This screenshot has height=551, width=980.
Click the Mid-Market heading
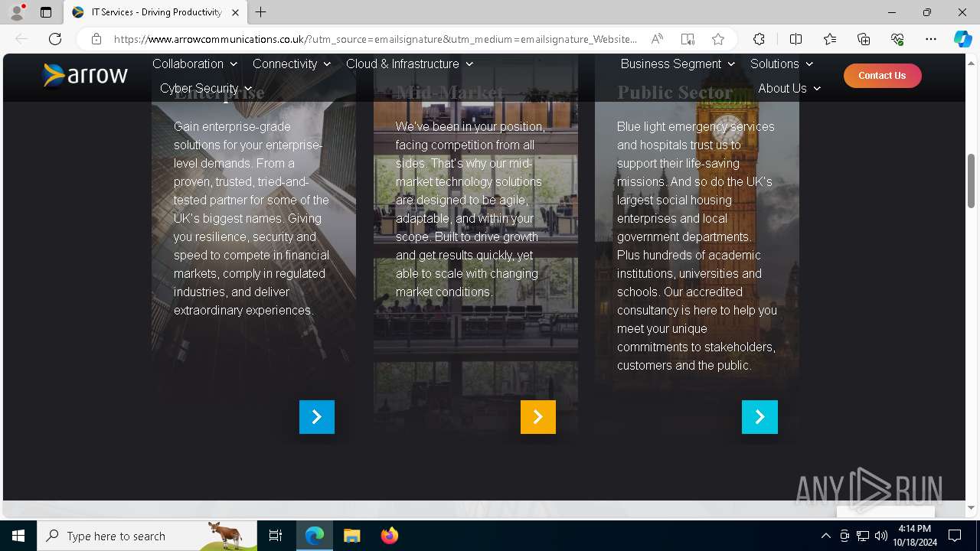[x=450, y=93]
